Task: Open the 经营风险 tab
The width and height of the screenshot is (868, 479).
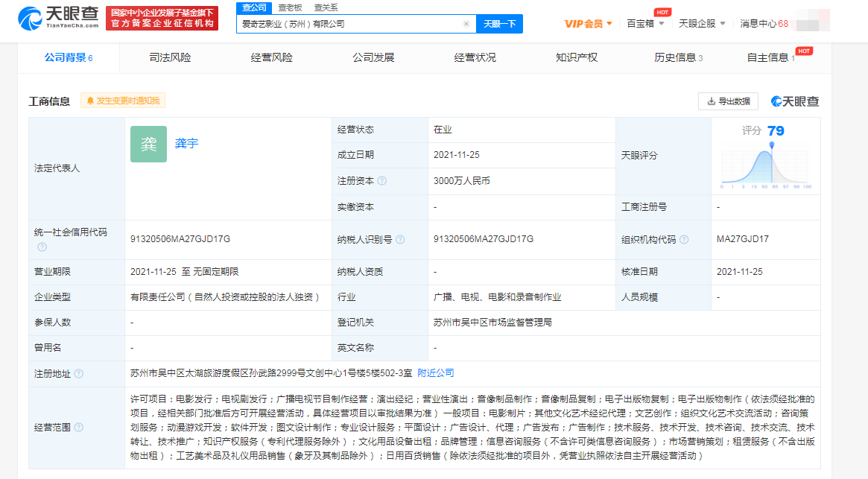Action: coord(271,57)
